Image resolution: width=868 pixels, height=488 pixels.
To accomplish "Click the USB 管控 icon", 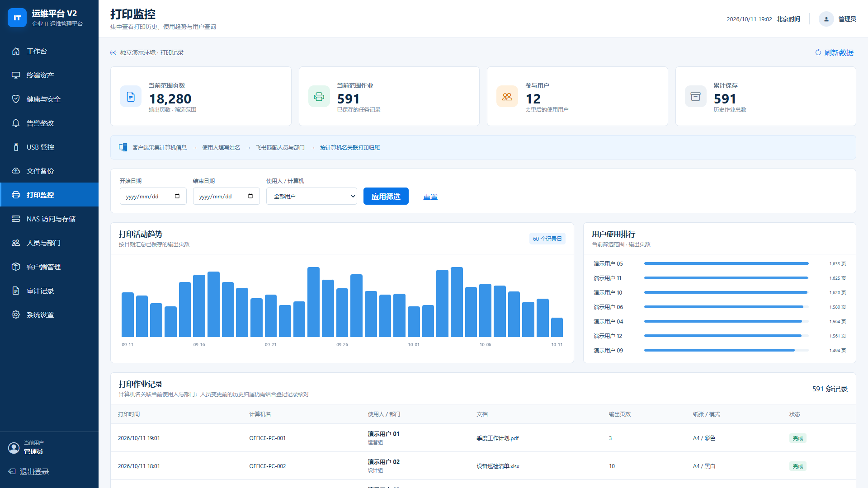I will click(x=16, y=147).
